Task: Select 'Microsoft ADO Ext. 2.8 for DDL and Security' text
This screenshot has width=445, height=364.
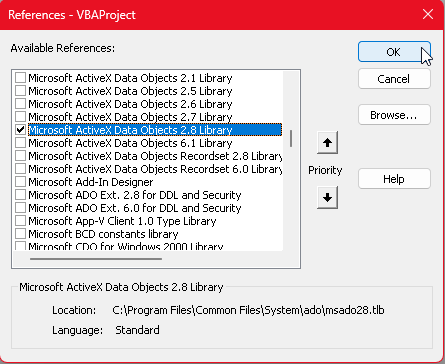Action: point(135,195)
